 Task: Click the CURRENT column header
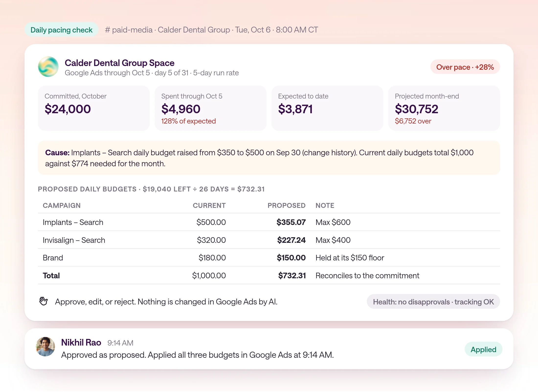click(x=209, y=205)
